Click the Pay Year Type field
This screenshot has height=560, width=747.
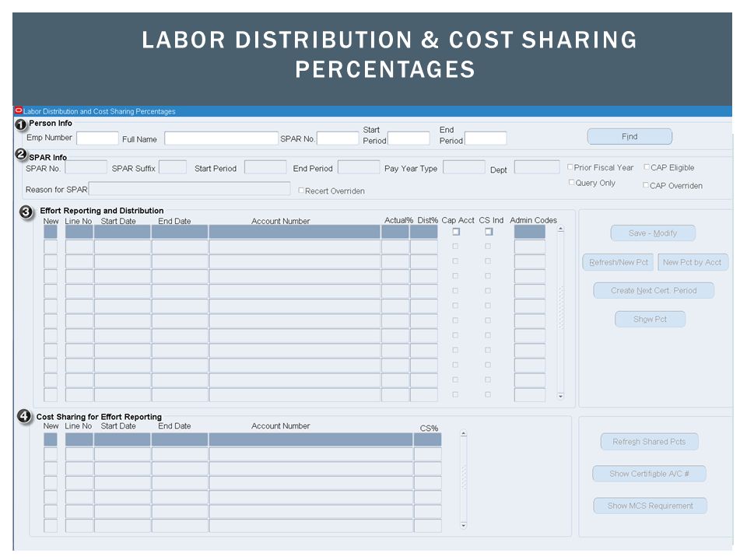pyautogui.click(x=464, y=168)
